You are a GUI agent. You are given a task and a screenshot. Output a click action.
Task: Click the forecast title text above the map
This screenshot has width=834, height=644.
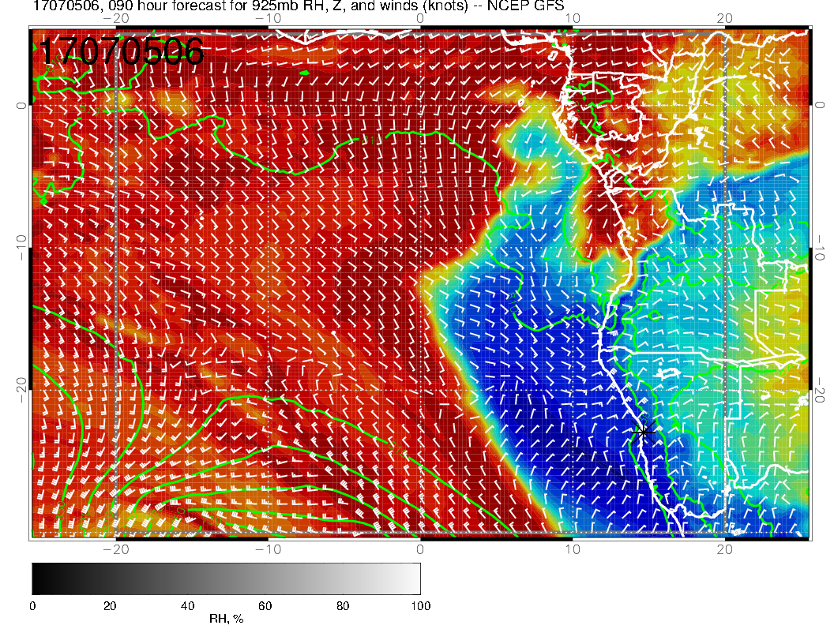(299, 6)
